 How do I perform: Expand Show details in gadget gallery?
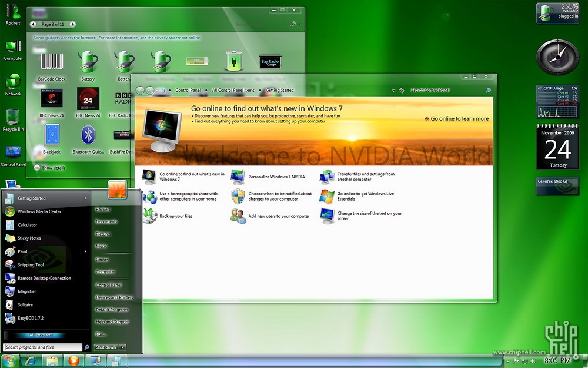[x=49, y=167]
